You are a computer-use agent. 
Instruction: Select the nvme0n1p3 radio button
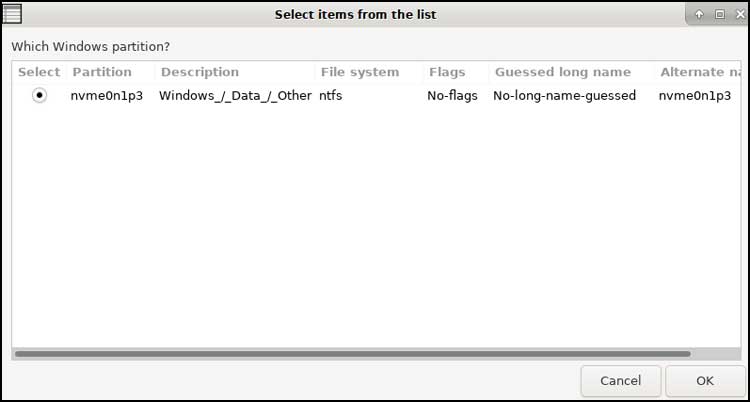[x=39, y=96]
